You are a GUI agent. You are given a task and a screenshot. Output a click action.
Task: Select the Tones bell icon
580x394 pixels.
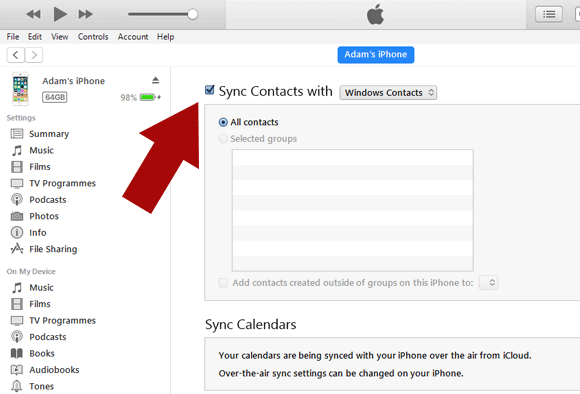pos(17,386)
